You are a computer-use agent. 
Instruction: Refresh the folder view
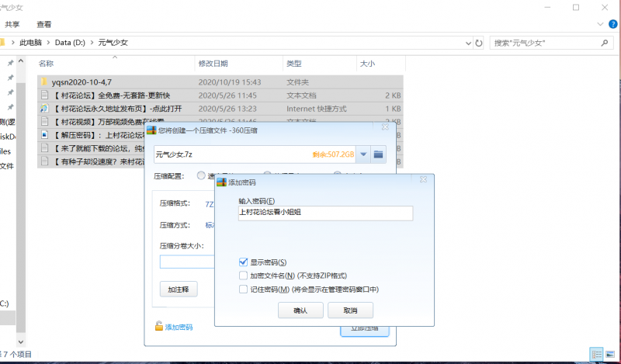(478, 43)
